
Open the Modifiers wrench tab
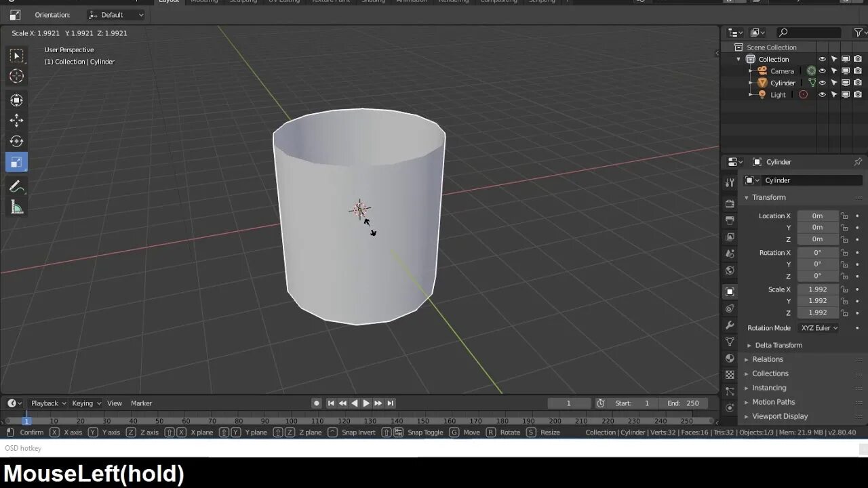[730, 325]
